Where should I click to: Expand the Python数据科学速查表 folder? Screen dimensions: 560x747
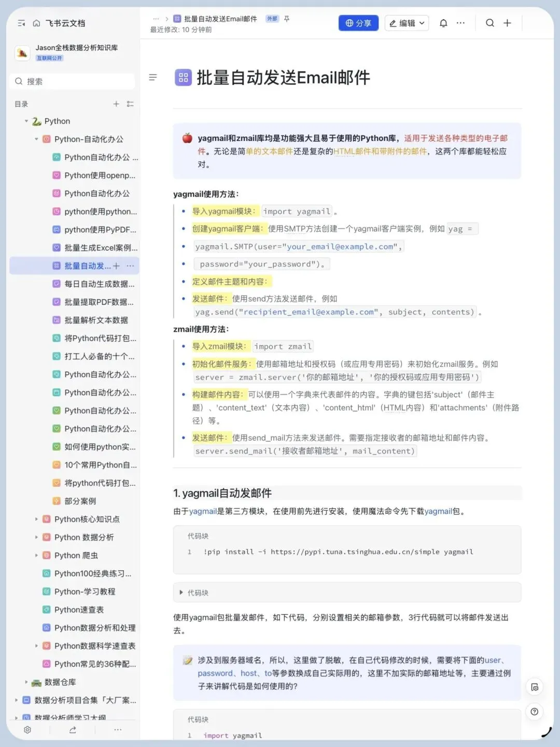click(36, 646)
